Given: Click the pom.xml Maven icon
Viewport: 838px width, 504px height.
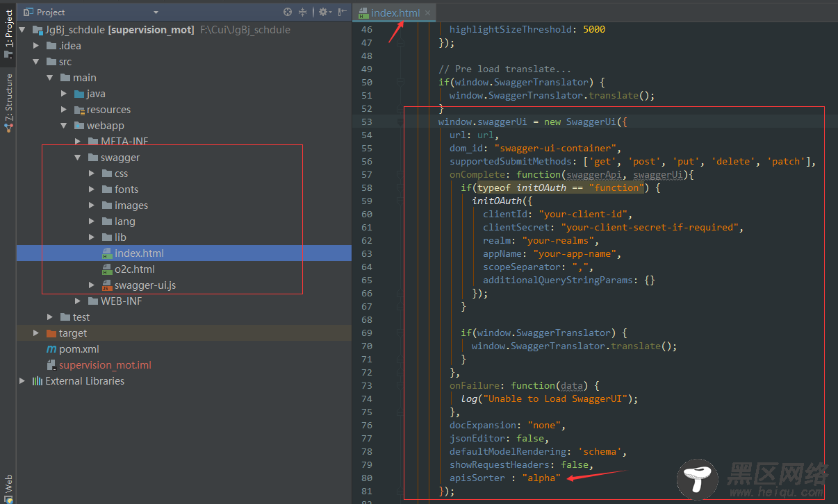Looking at the screenshot, I should coord(51,349).
